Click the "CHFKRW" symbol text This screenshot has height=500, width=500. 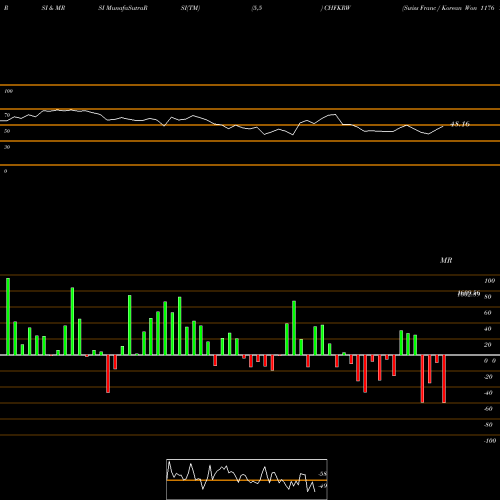click(x=337, y=8)
